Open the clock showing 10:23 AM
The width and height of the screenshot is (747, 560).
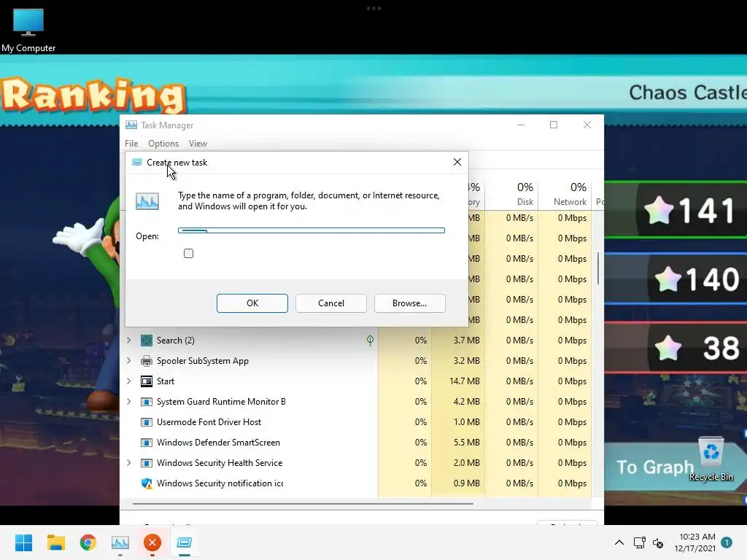(x=695, y=542)
